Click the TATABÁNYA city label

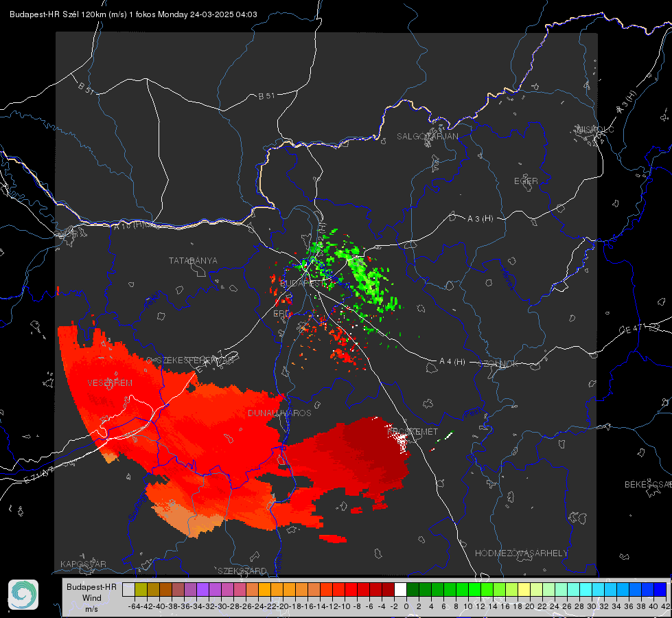(x=193, y=260)
